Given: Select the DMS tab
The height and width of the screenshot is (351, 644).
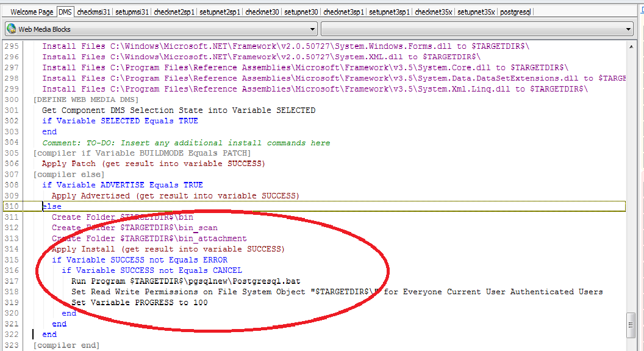Looking at the screenshot, I should point(65,12).
